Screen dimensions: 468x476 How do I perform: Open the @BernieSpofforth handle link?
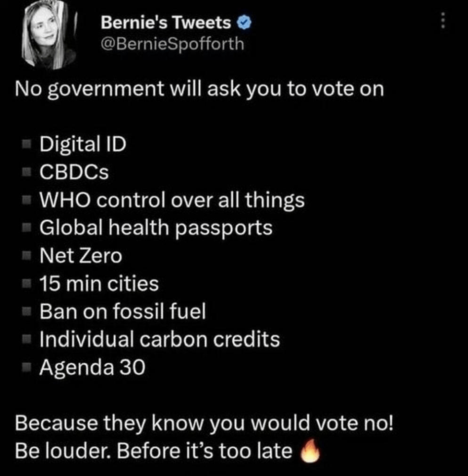pyautogui.click(x=172, y=44)
